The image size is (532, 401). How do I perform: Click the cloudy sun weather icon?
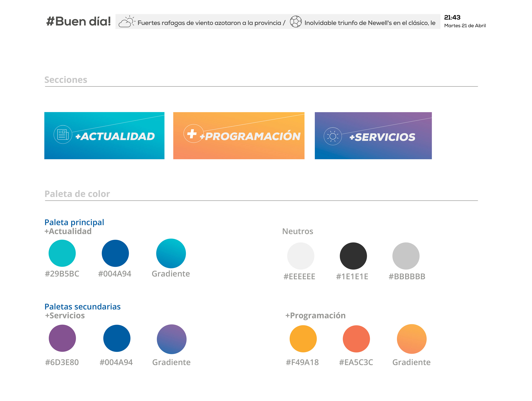127,21
